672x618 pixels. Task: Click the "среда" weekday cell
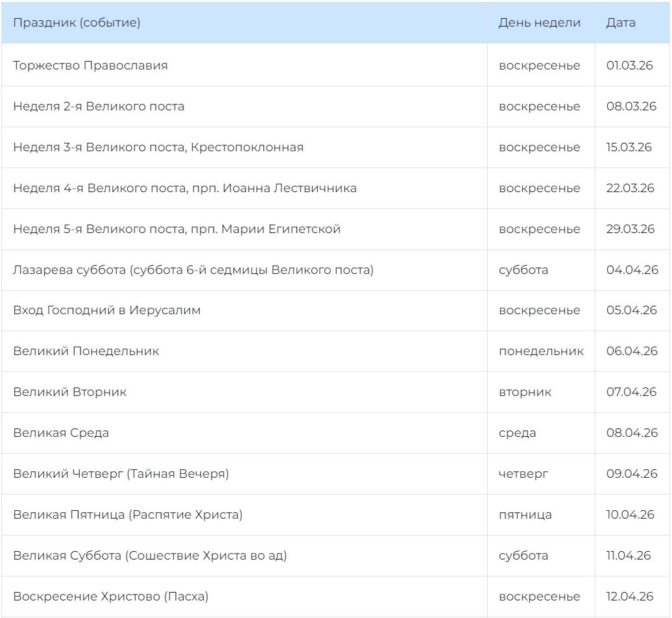tap(517, 433)
